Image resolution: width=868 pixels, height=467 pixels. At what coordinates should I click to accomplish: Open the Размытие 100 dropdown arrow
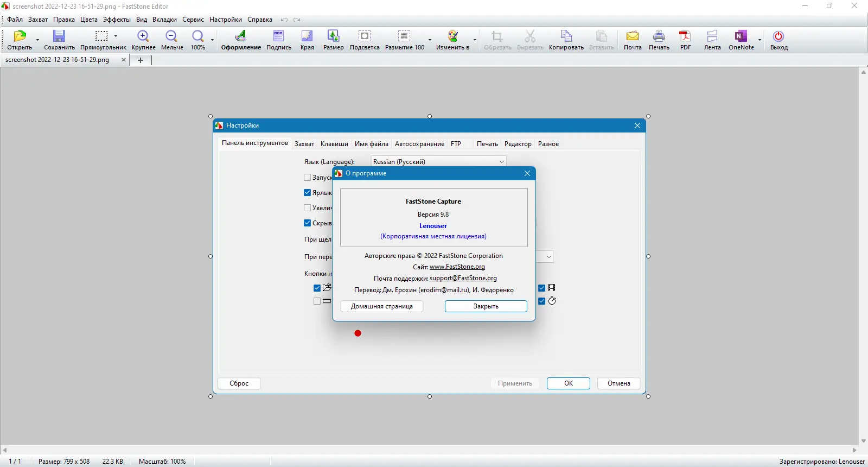pos(430,40)
